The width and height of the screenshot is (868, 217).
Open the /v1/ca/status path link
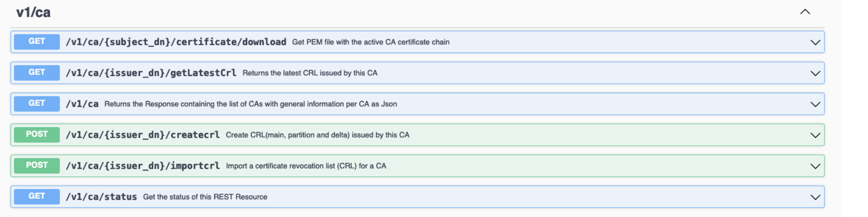click(101, 197)
